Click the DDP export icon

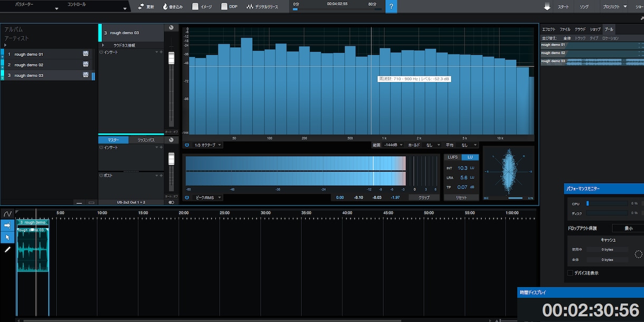click(x=224, y=7)
